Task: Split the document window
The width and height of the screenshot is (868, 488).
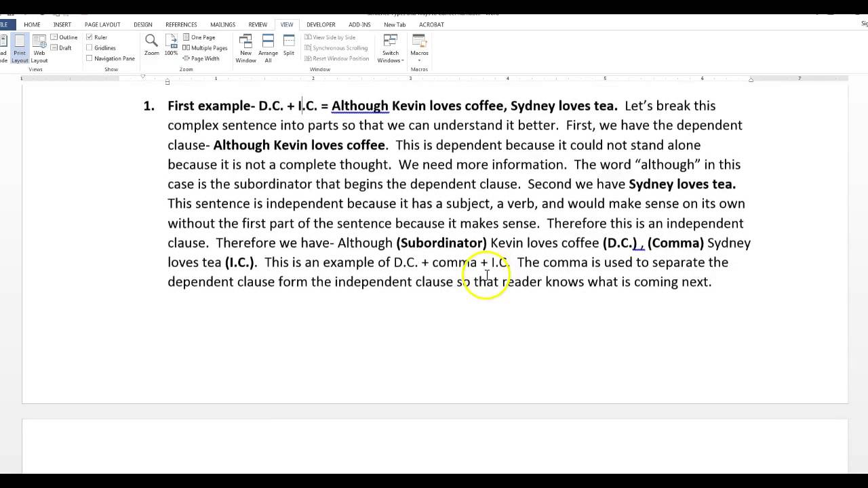Action: (289, 45)
